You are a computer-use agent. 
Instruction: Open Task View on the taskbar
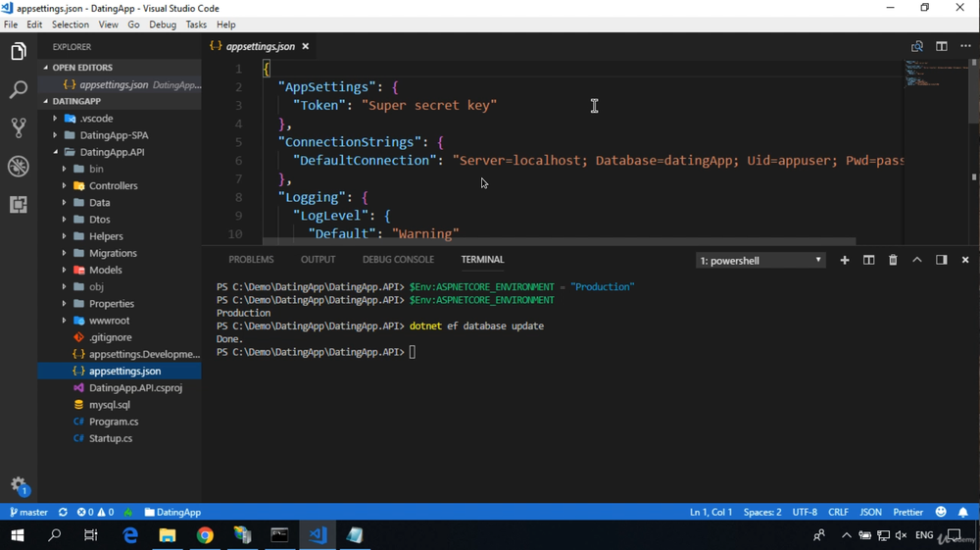[91, 535]
